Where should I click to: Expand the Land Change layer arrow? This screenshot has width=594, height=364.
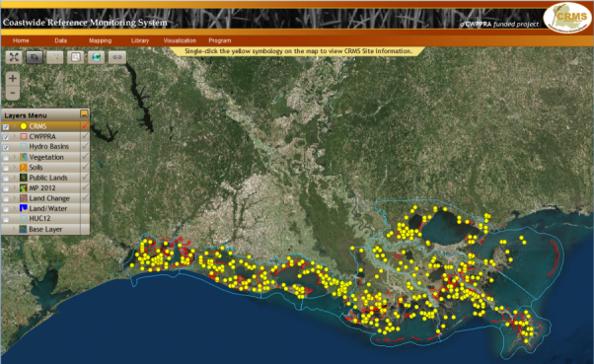(x=15, y=198)
